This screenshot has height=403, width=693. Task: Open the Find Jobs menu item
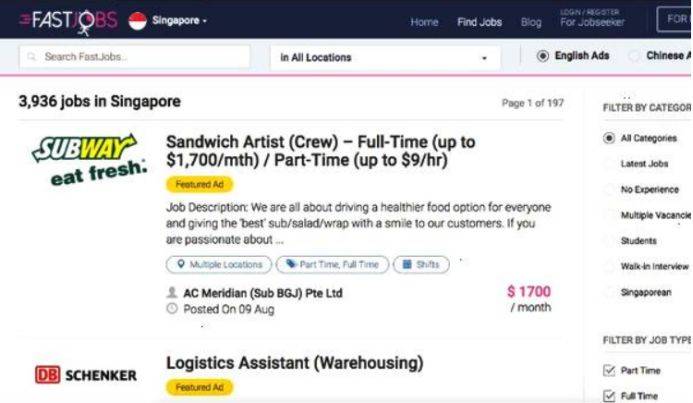tap(479, 22)
